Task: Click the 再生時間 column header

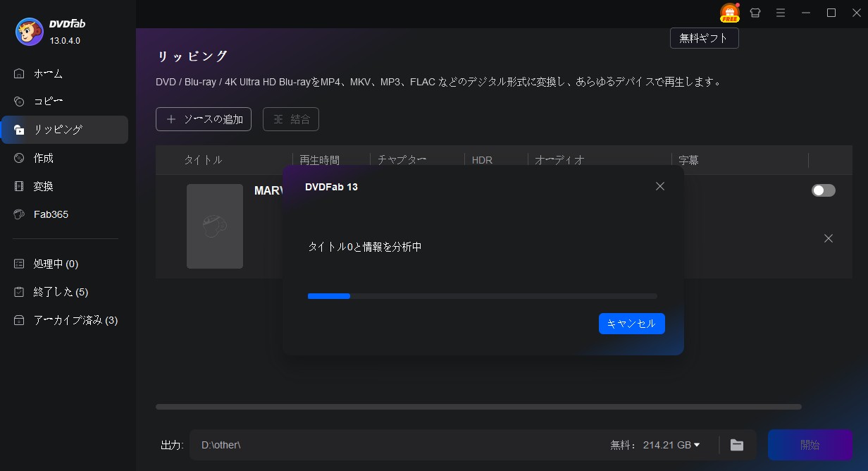Action: [319, 160]
